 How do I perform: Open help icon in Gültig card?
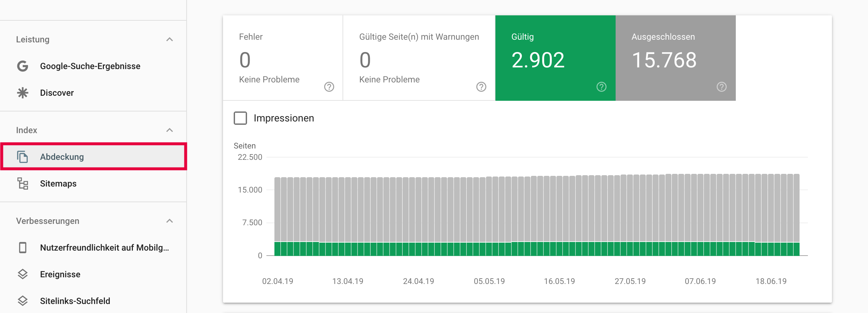[601, 87]
